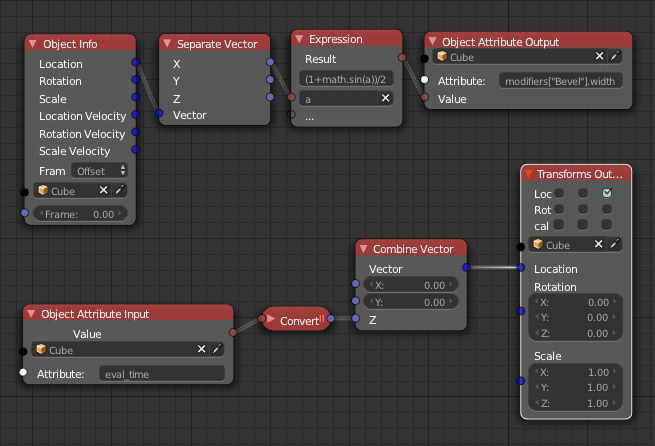
Task: Click Z input socket of Combine Vector
Action: pyautogui.click(x=355, y=318)
